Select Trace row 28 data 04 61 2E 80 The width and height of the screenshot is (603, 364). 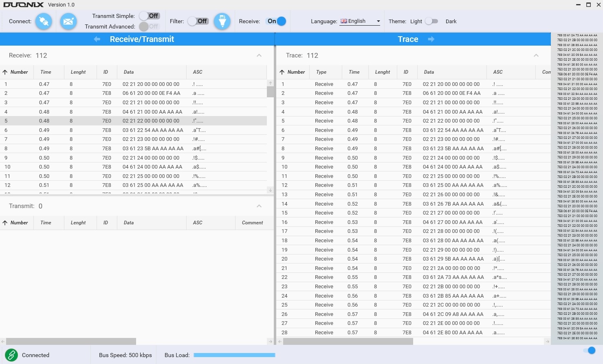click(x=414, y=333)
